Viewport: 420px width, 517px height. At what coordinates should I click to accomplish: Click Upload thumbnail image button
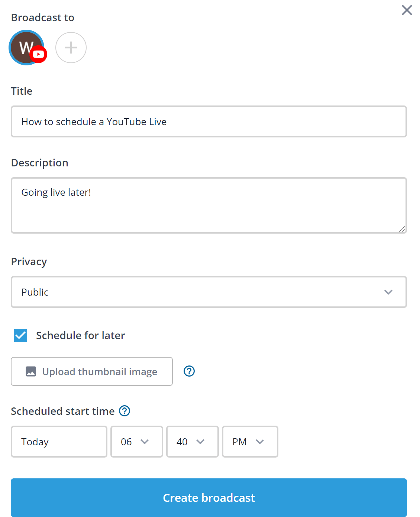pos(92,371)
